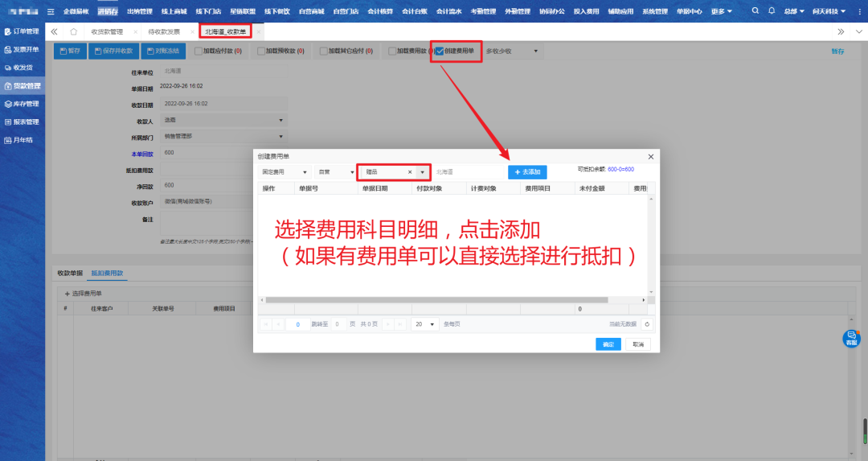Switch to the 收款单据 tab

point(70,274)
